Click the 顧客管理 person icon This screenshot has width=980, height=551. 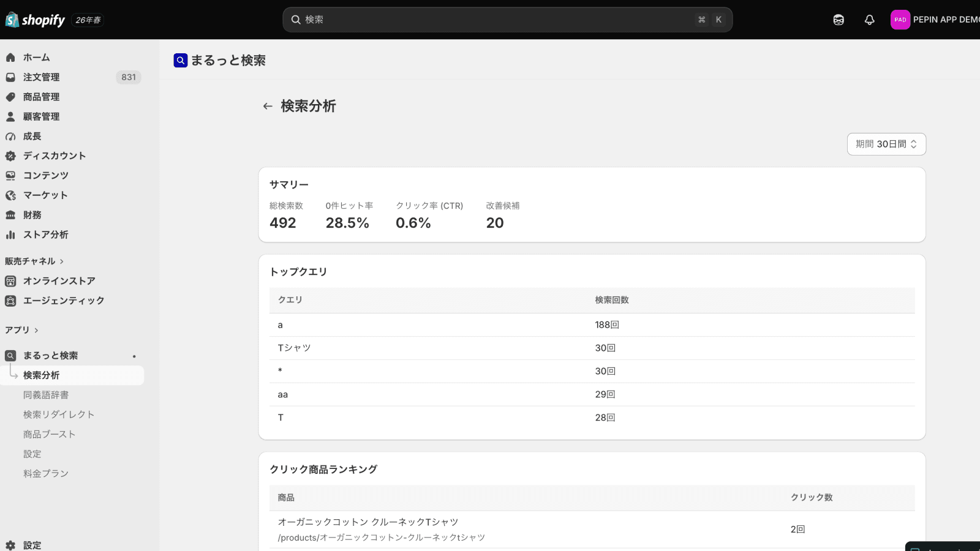[x=10, y=116]
